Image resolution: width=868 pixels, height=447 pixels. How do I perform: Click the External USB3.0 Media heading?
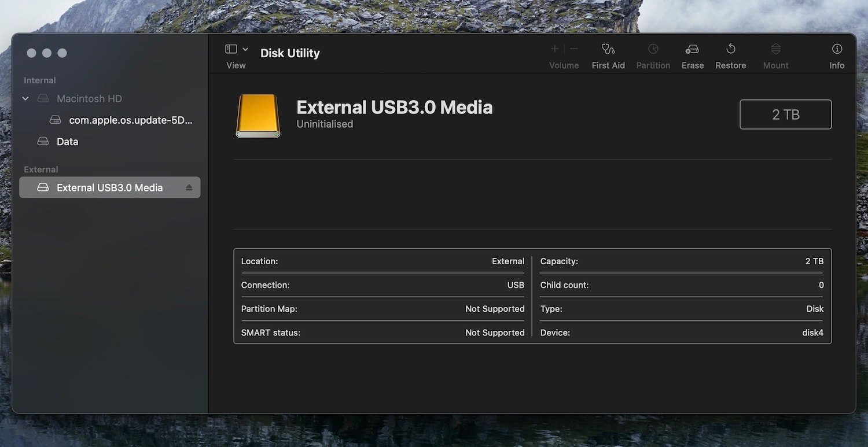click(x=395, y=108)
